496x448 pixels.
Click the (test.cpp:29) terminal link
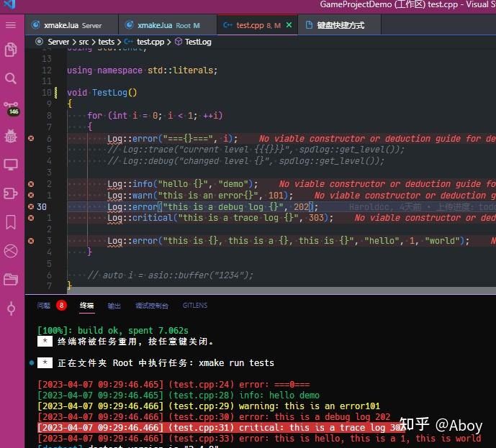pos(201,406)
